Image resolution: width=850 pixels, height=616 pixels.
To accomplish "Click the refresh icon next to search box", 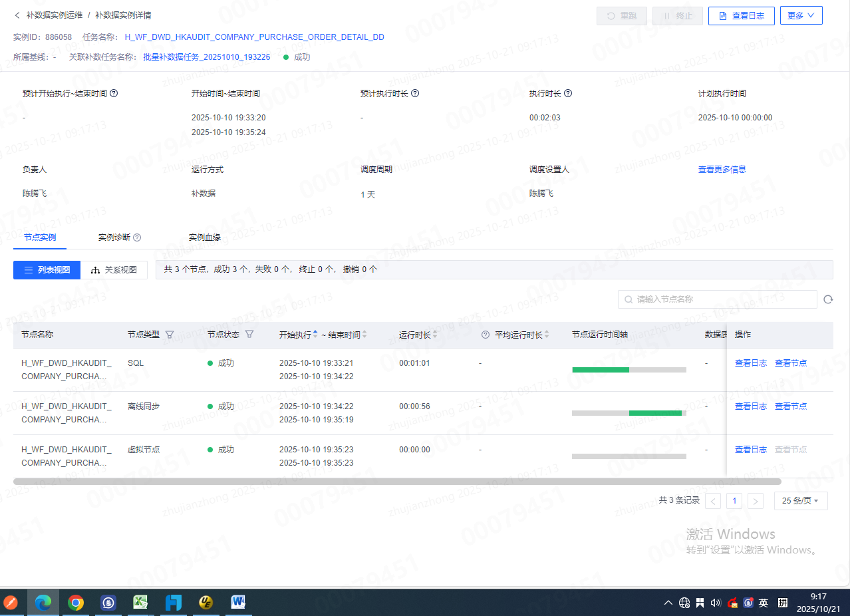I will click(x=828, y=299).
